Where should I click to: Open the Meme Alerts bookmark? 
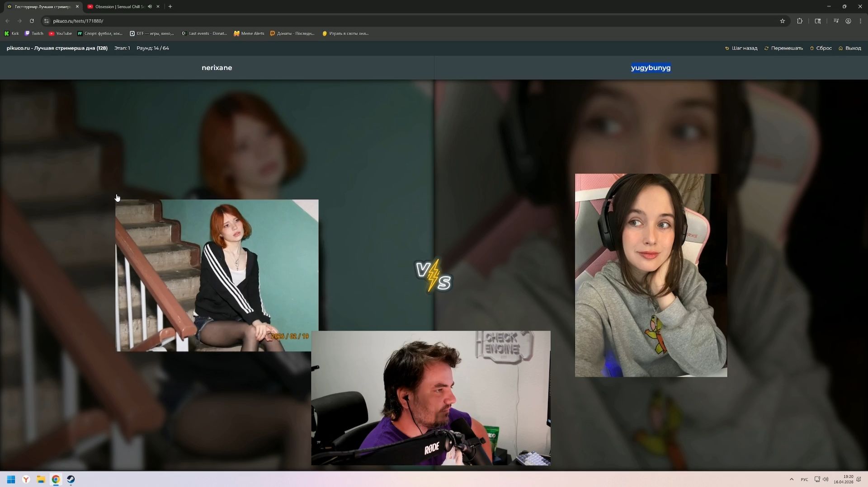(x=249, y=33)
